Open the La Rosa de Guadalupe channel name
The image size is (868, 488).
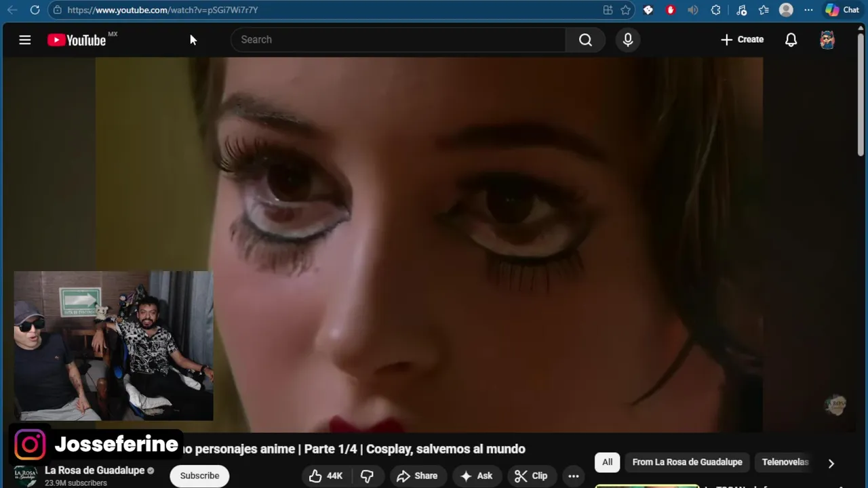(x=94, y=470)
